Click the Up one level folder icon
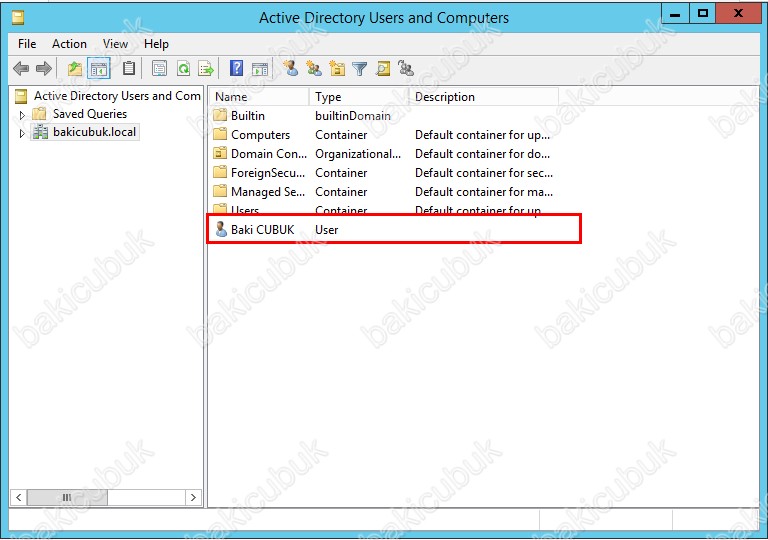This screenshot has height=540, width=768. [x=75, y=69]
